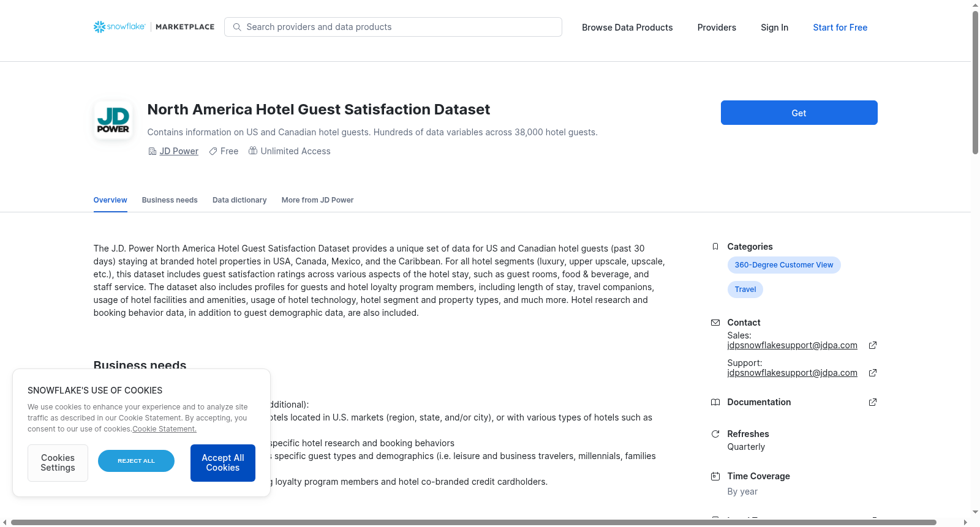Switch to the Business needs tab

tap(170, 200)
